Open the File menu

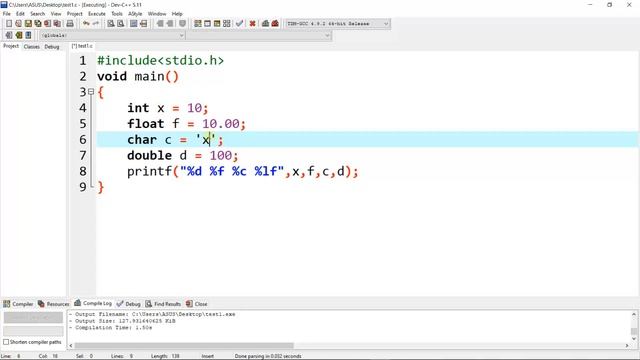7,14
